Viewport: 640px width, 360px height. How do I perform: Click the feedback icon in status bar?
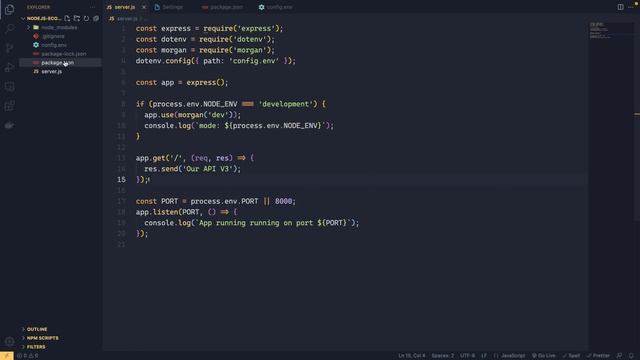pos(619,356)
